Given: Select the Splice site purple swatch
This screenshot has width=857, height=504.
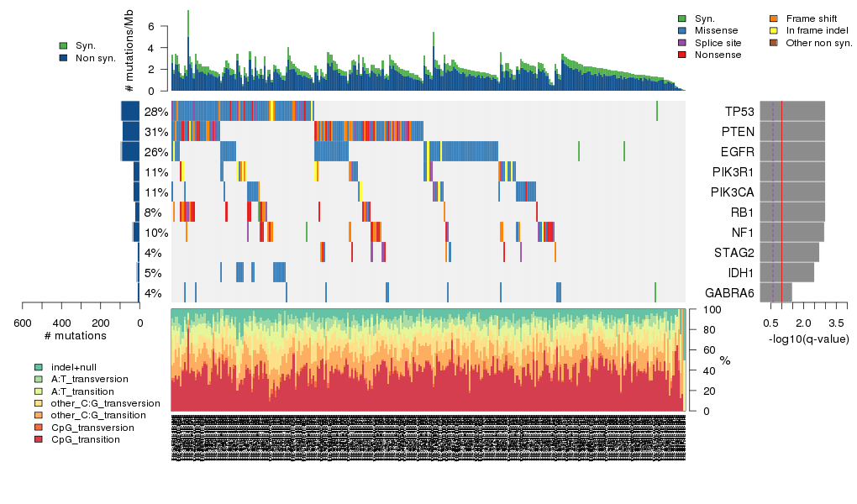Looking at the screenshot, I should click(681, 42).
